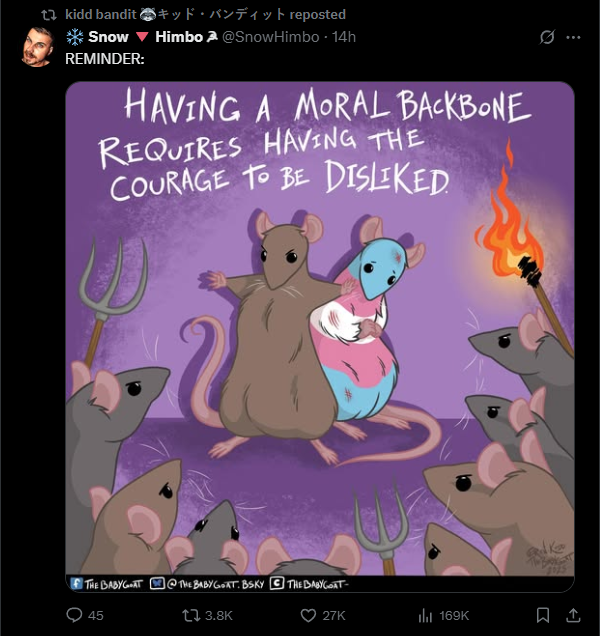600x636 pixels.
Task: Open the 14h timestamp permalink
Action: click(344, 37)
